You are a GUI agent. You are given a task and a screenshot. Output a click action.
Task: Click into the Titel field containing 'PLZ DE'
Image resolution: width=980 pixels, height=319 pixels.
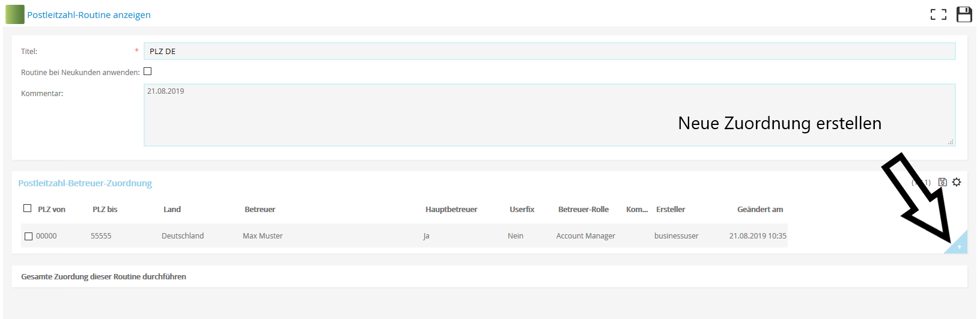[549, 51]
